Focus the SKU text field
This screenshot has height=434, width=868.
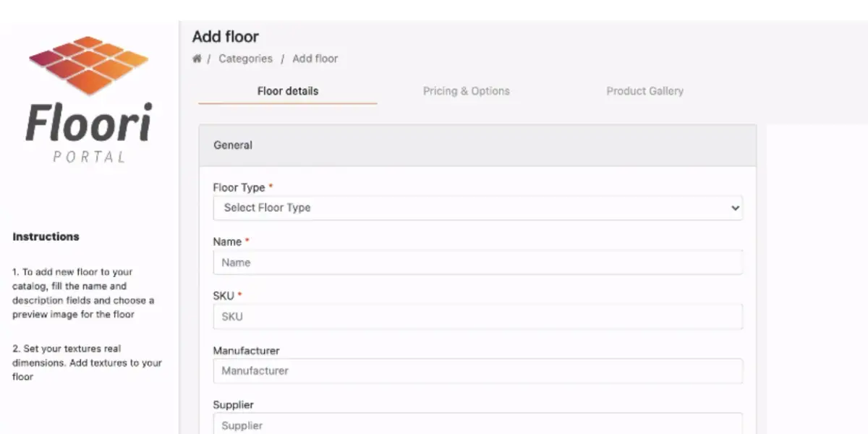tap(478, 317)
